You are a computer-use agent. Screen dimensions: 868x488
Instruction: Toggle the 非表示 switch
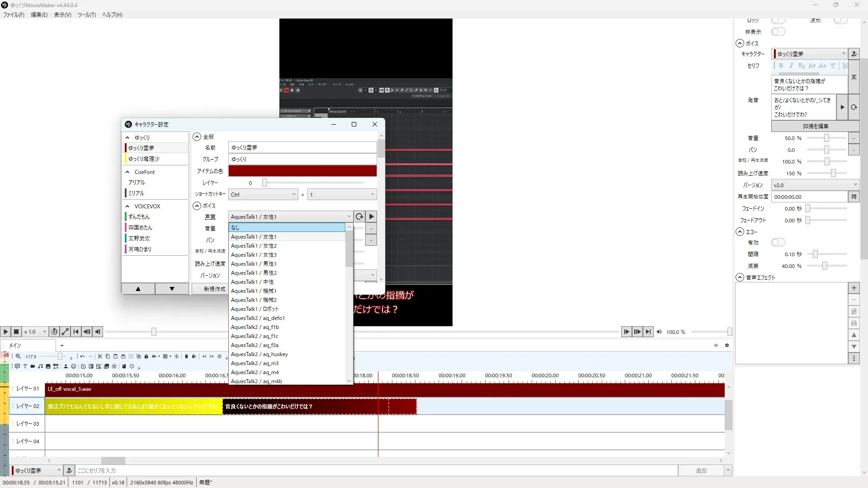pyautogui.click(x=778, y=32)
